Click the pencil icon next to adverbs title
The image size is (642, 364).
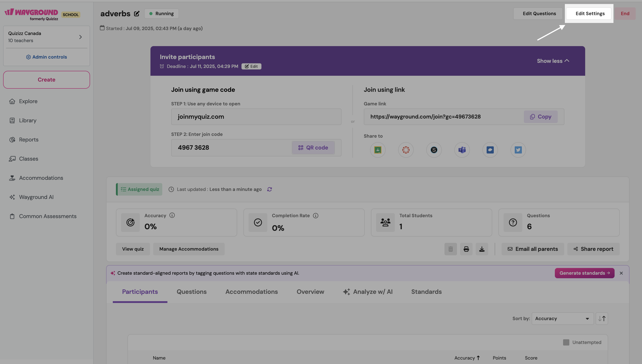click(x=137, y=14)
